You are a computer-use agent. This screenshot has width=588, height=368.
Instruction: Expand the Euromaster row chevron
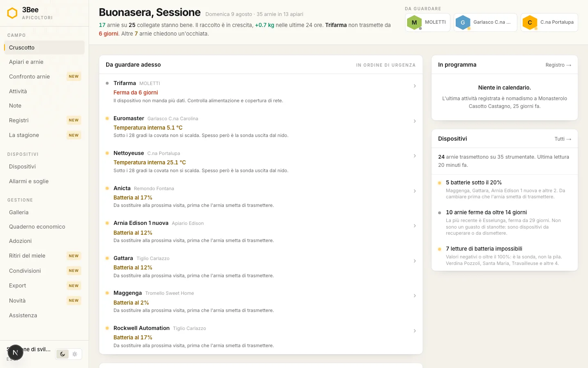tap(414, 121)
